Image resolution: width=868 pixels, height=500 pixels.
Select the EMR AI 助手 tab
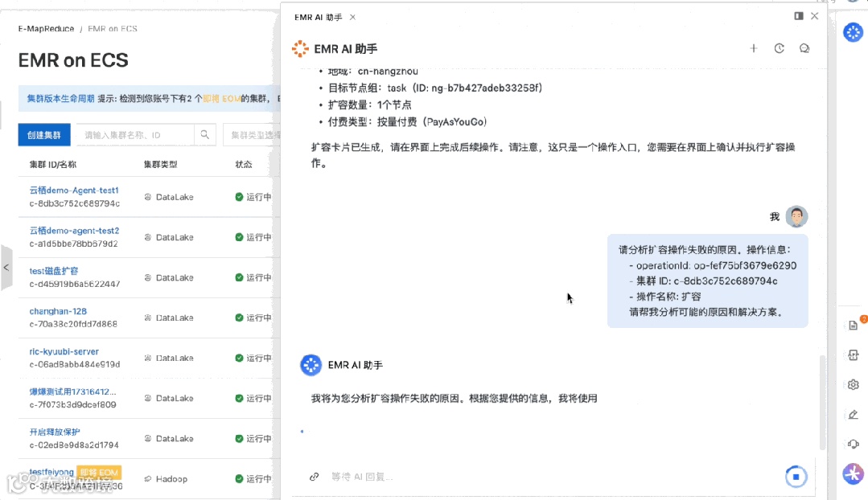click(319, 17)
